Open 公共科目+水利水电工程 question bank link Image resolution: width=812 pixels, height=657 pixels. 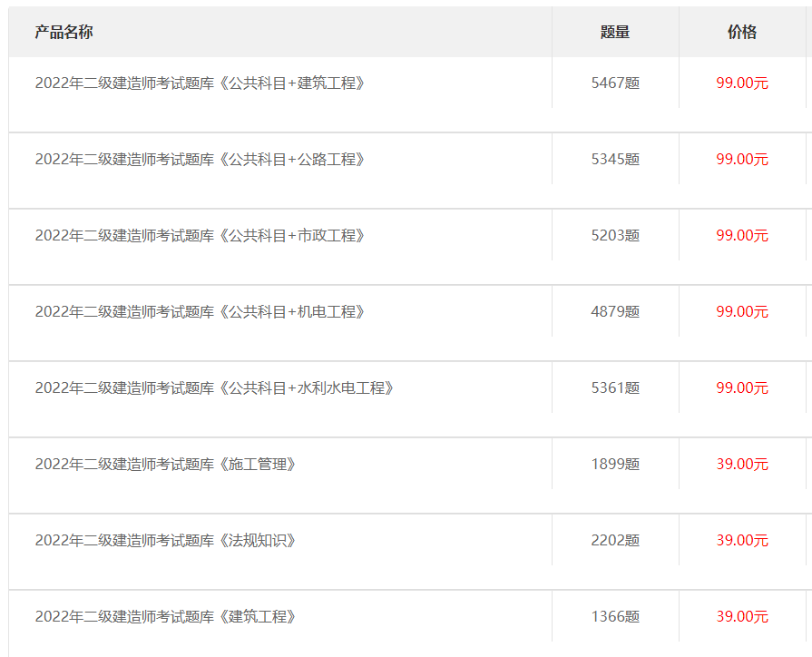coord(214,388)
